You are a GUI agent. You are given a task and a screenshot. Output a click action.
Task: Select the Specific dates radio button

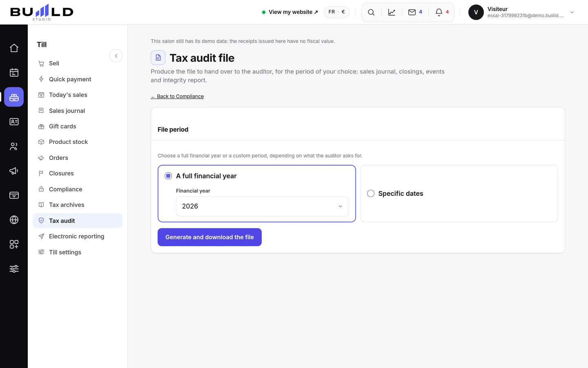pos(371,193)
